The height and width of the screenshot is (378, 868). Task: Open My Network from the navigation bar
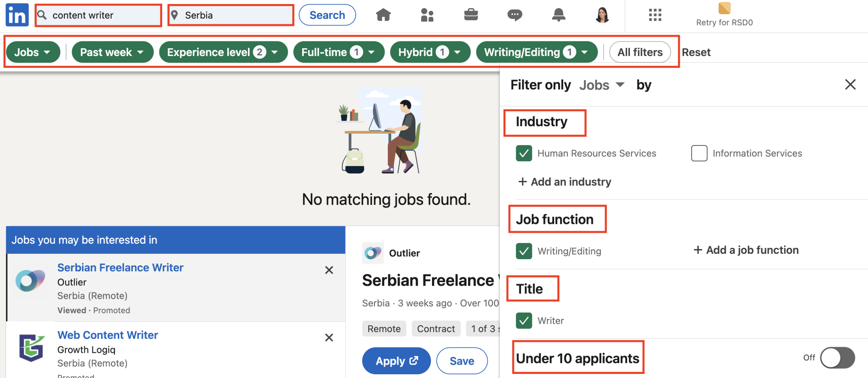click(x=427, y=15)
